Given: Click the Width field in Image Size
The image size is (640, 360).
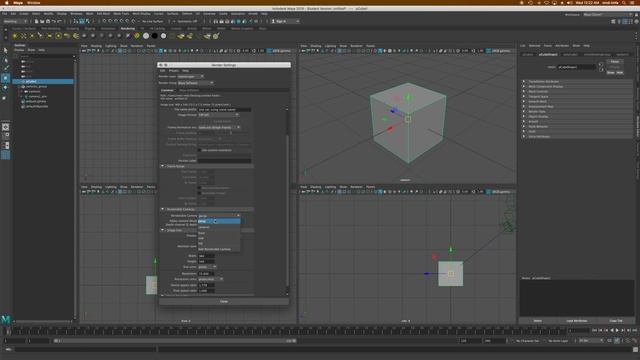Looking at the screenshot, I should pyautogui.click(x=206, y=256).
